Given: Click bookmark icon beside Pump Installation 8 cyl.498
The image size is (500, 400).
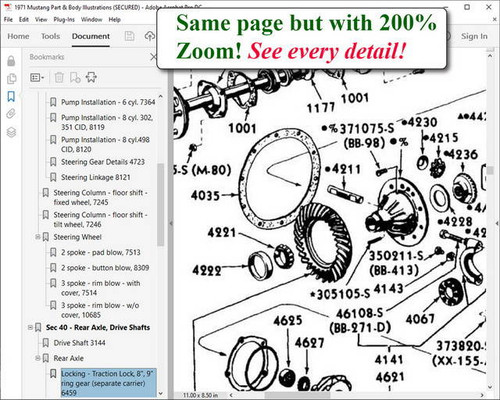Looking at the screenshot, I should point(53,140).
